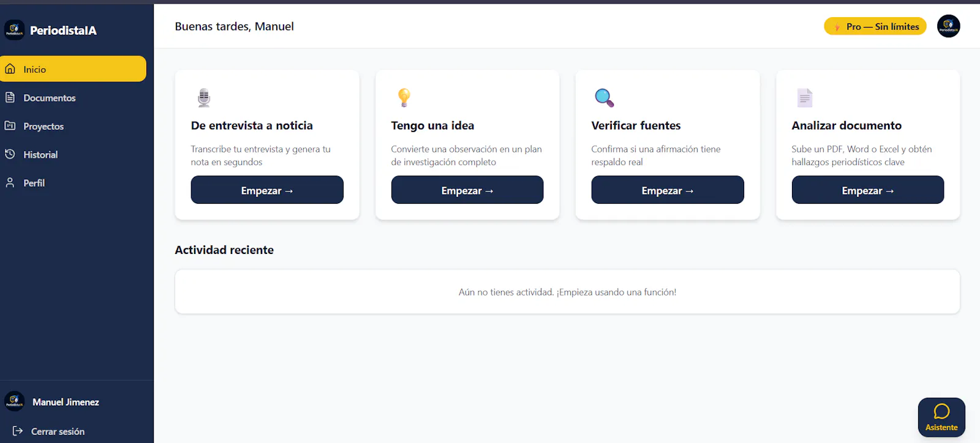Start De entrevista a noticia with Empezar

(x=267, y=190)
